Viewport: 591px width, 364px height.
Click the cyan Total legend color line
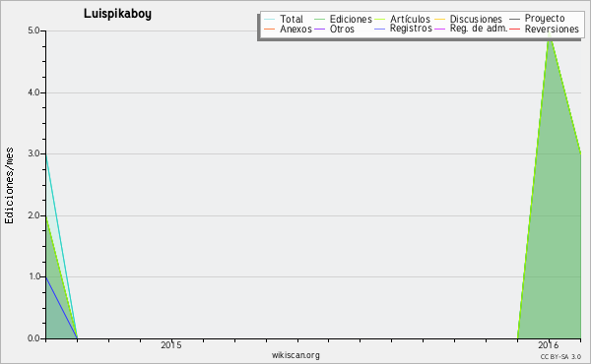(x=270, y=20)
